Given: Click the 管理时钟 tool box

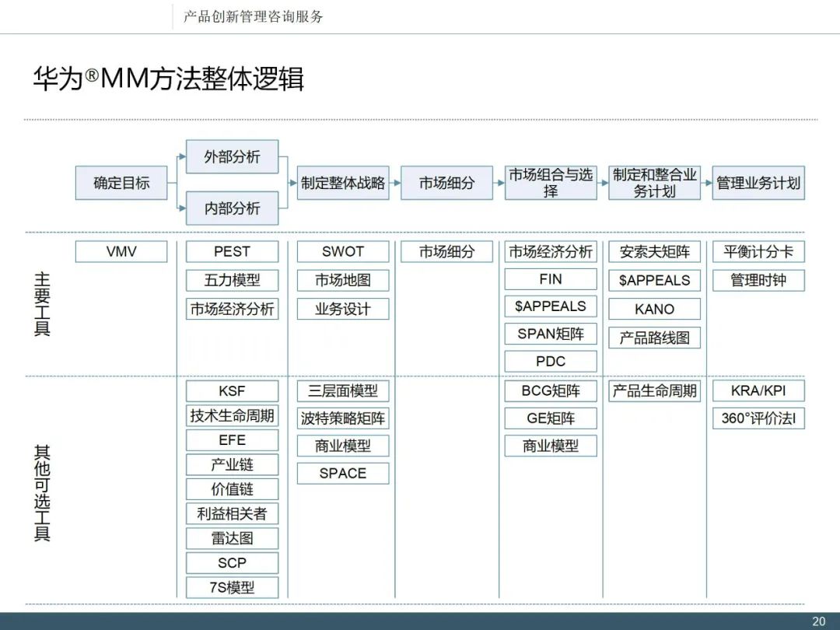Looking at the screenshot, I should pos(758,280).
